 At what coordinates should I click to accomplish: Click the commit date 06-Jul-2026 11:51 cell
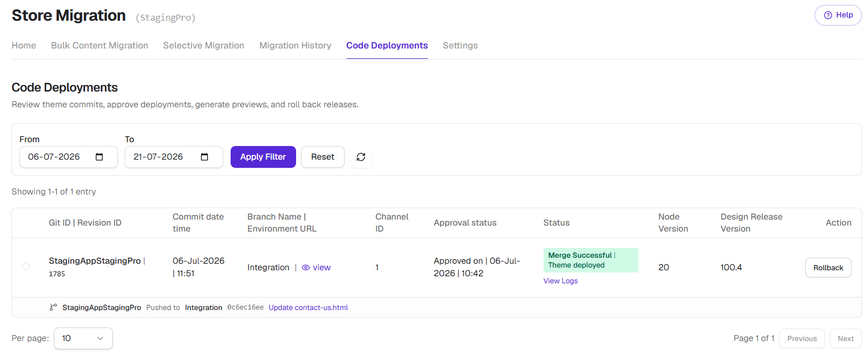(x=198, y=267)
